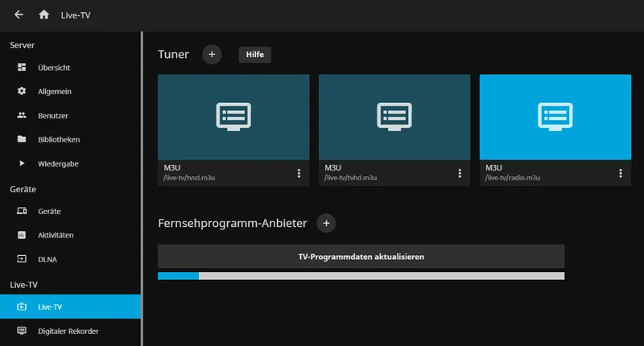644x346 pixels.
Task: Add a new tuner with plus button
Action: (212, 54)
